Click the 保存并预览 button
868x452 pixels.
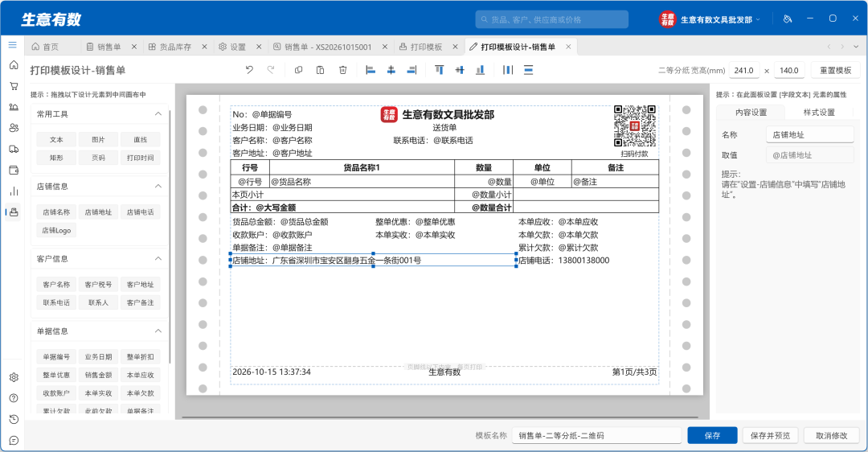pyautogui.click(x=770, y=435)
